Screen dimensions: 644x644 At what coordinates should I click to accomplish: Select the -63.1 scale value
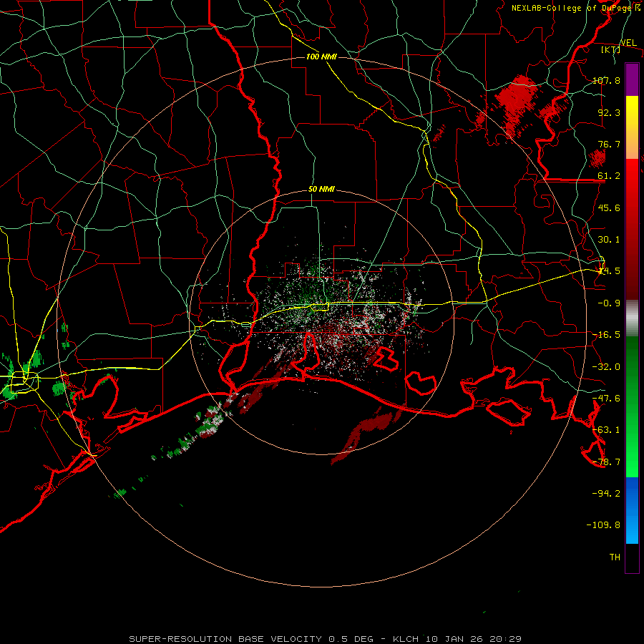[x=606, y=430]
